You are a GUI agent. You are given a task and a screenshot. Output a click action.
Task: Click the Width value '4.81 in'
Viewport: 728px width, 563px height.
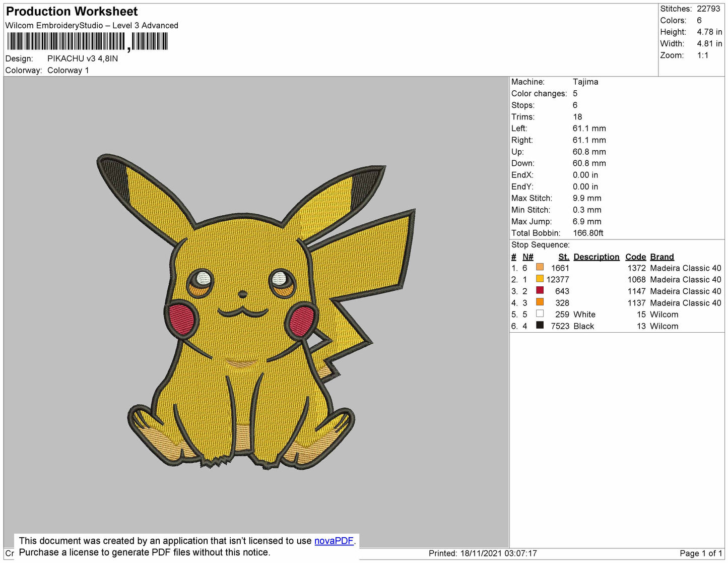pos(709,43)
